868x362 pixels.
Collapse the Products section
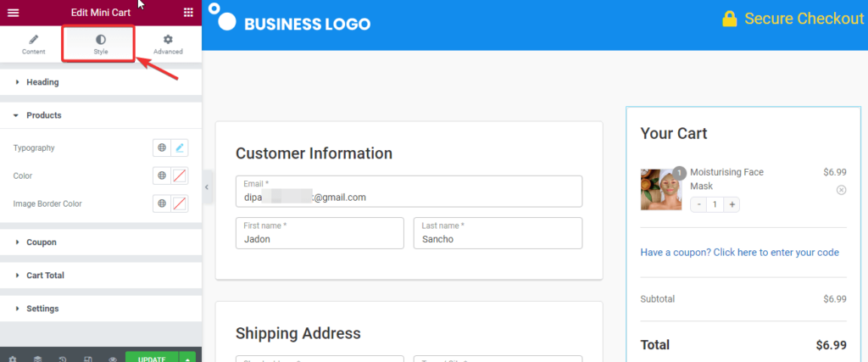click(101, 115)
